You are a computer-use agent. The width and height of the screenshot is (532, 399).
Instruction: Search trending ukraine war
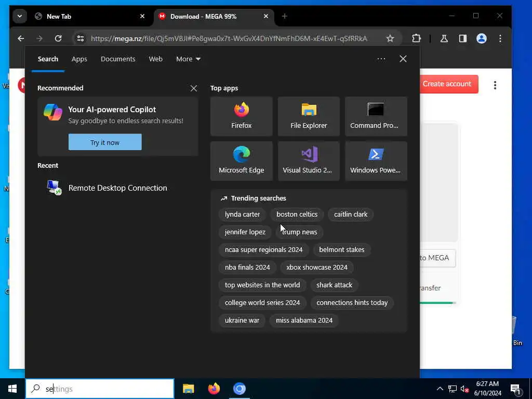coord(242,320)
